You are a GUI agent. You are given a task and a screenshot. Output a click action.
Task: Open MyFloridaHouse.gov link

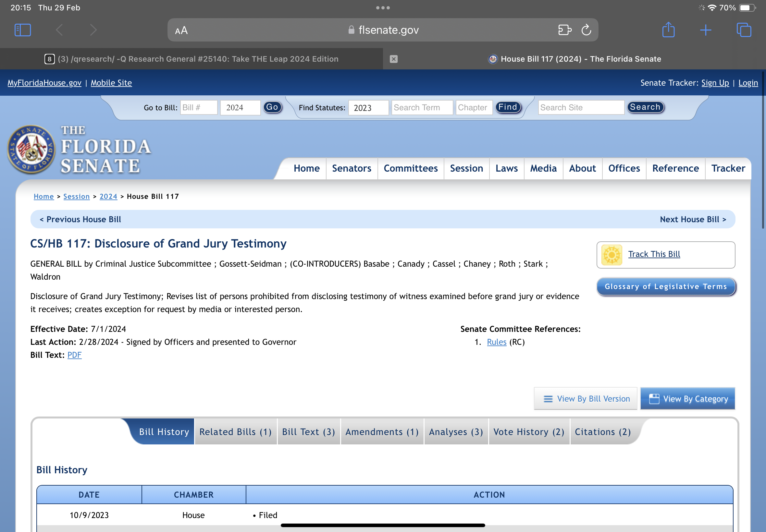coord(44,83)
